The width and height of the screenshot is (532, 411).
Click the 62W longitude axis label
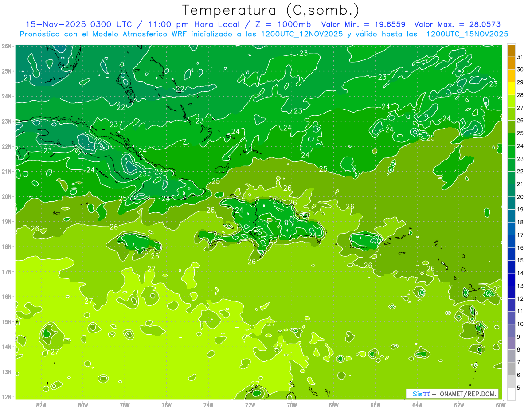459,405
